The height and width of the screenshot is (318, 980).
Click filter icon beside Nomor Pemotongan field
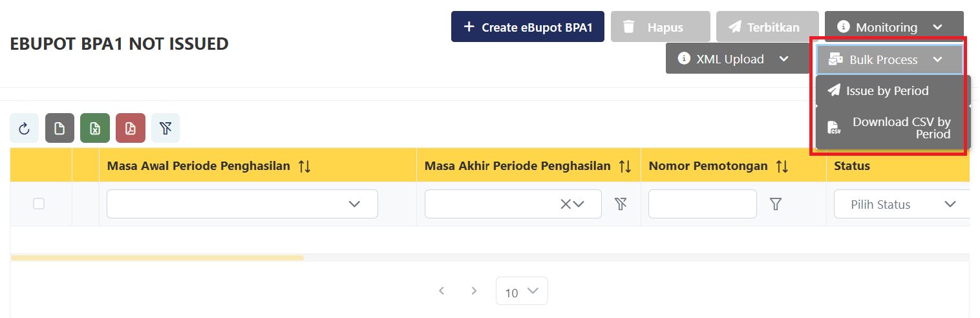point(776,204)
